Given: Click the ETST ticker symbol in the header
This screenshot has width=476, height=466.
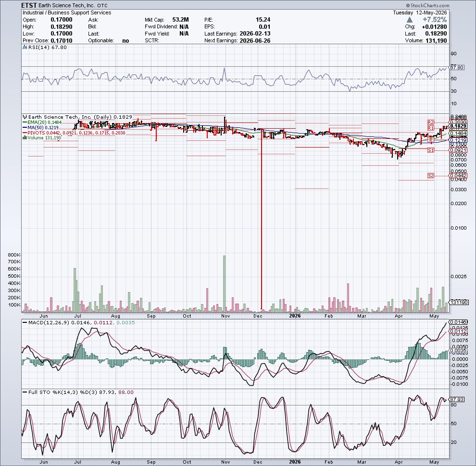Looking at the screenshot, I should [29, 5].
